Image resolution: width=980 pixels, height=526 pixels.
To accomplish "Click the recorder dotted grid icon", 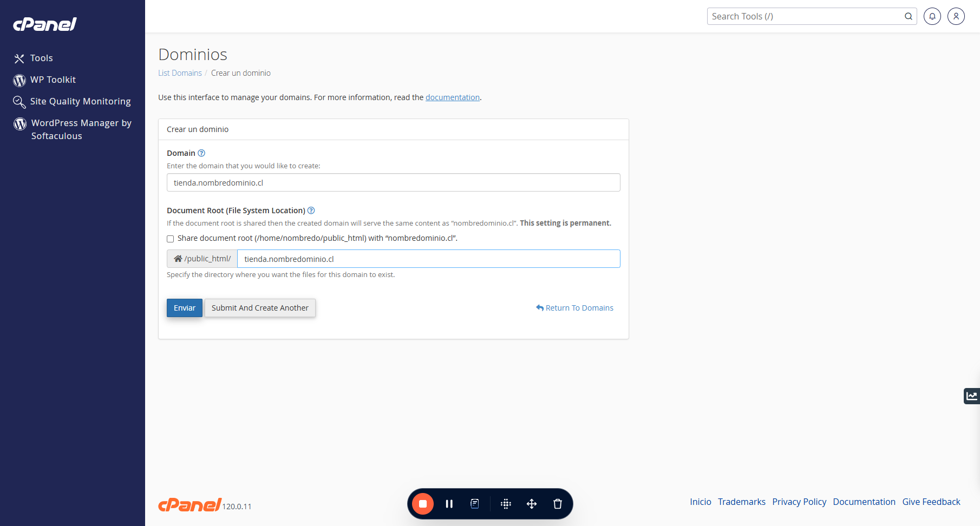I will tap(506, 504).
